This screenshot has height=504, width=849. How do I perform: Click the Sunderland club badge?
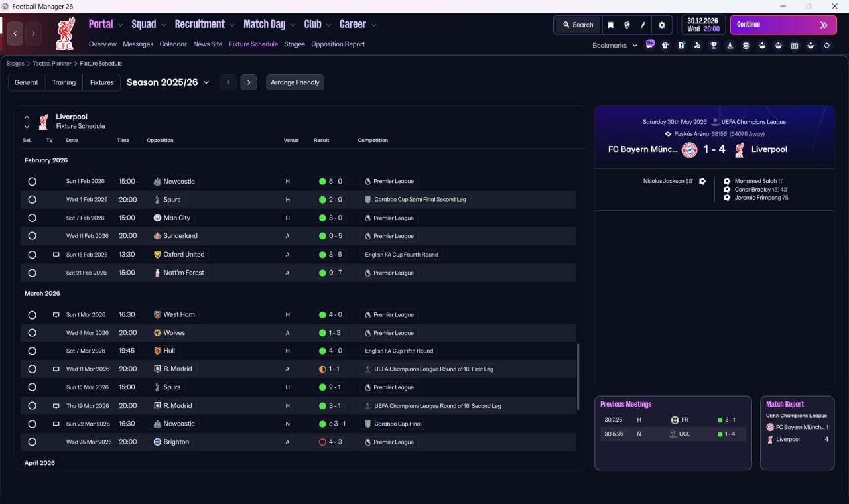(157, 236)
